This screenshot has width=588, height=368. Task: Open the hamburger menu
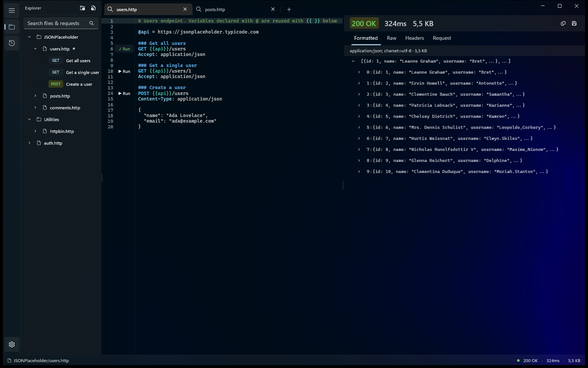12,10
